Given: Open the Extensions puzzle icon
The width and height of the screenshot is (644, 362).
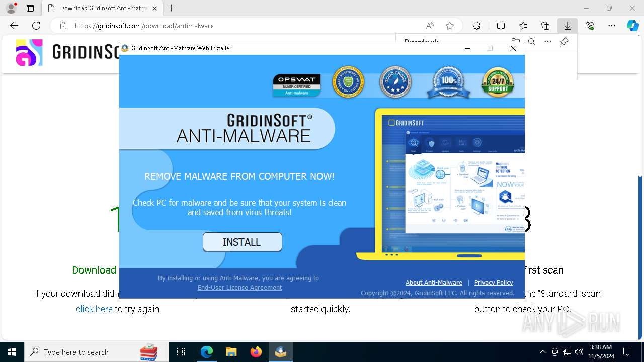Looking at the screenshot, I should point(476,26).
